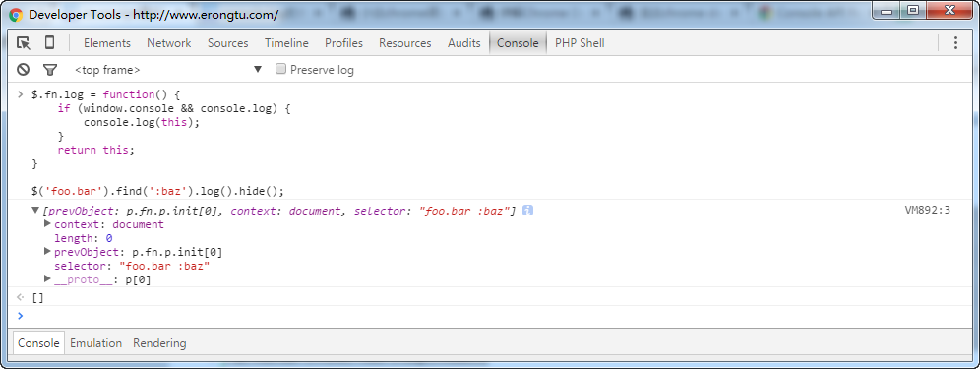Viewport: 980px width, 369px height.
Task: Open the VM892:3 source link
Action: pos(928,211)
